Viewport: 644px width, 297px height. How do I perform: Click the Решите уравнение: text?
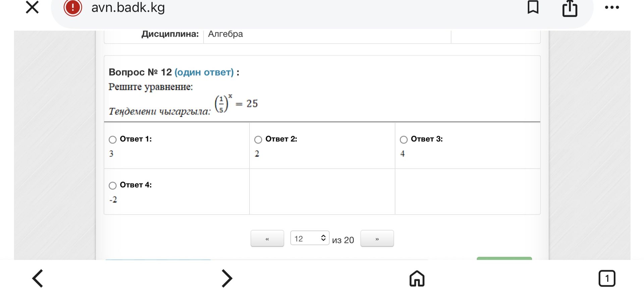click(151, 87)
